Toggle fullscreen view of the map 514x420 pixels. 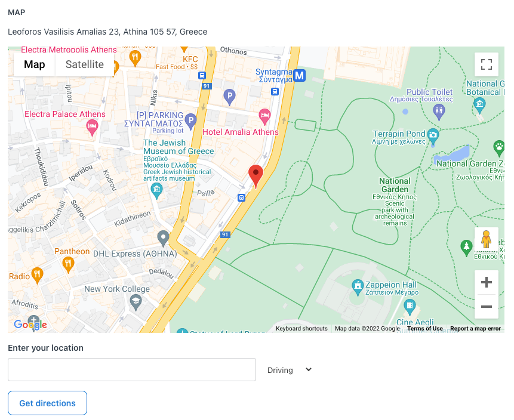coord(486,64)
